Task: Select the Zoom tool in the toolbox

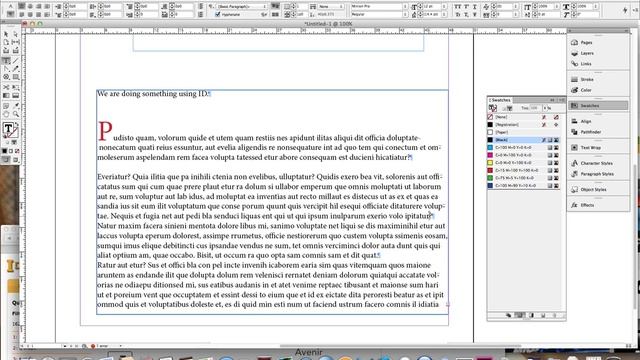Action: (x=16, y=115)
